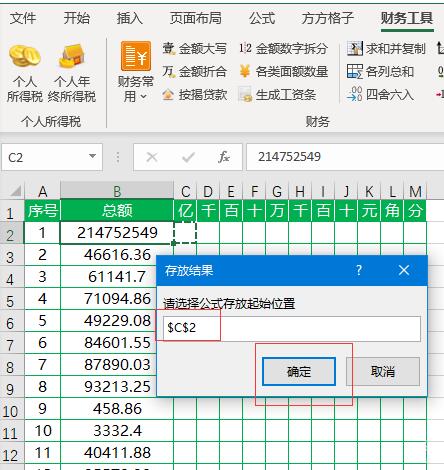Click cell containing 3332.4

(x=117, y=431)
